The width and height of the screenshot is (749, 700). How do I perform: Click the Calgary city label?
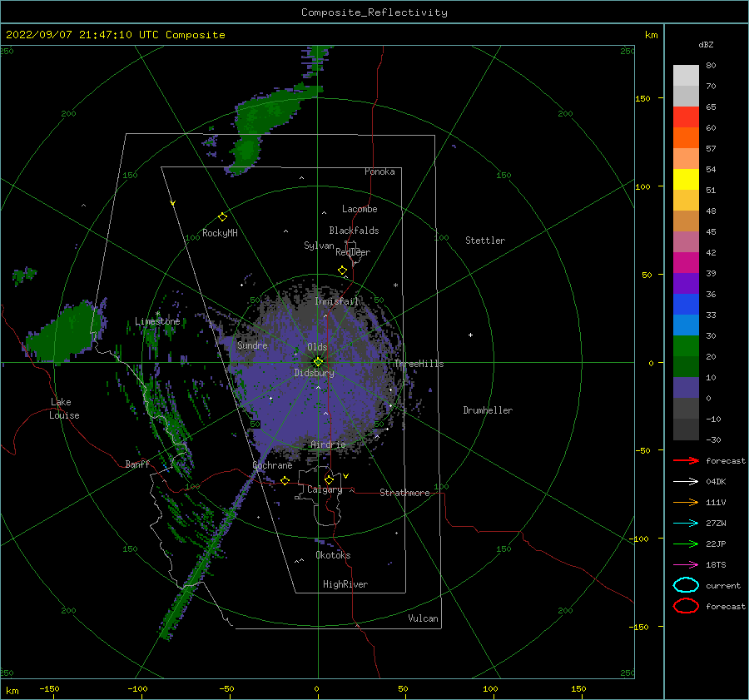(325, 489)
